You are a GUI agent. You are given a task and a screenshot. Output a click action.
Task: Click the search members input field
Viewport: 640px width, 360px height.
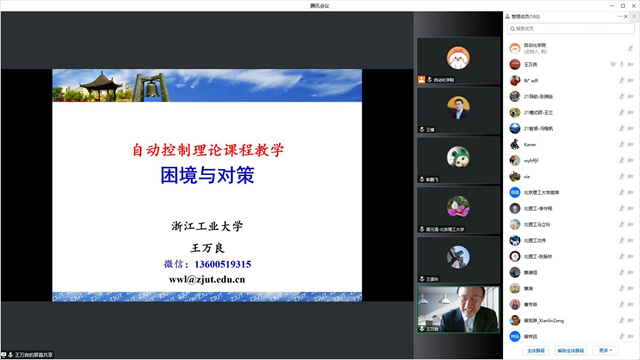pyautogui.click(x=571, y=29)
